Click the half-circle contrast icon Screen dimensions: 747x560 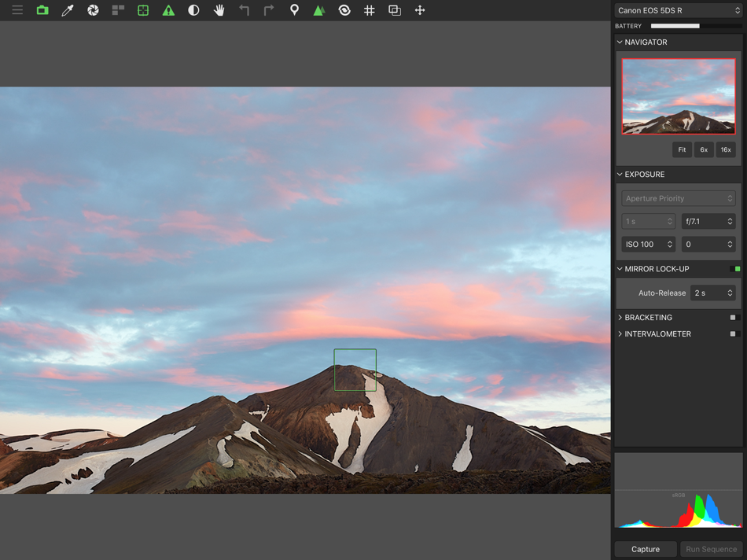(x=193, y=10)
